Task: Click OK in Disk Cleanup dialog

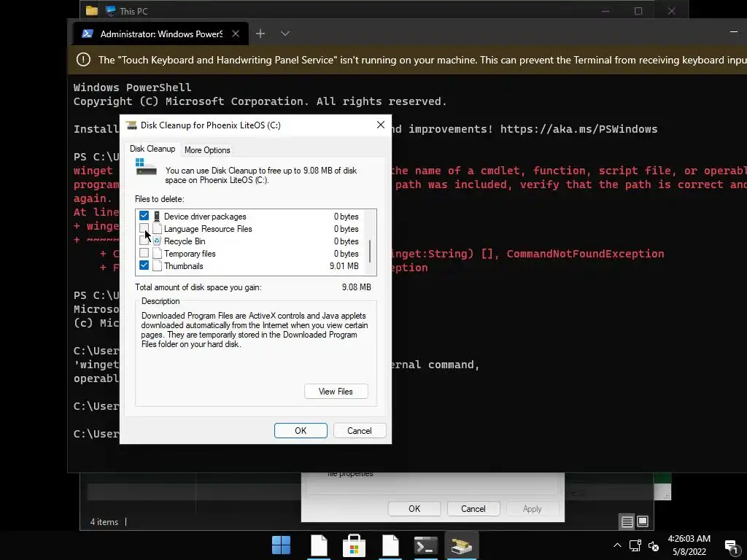Action: (x=301, y=430)
